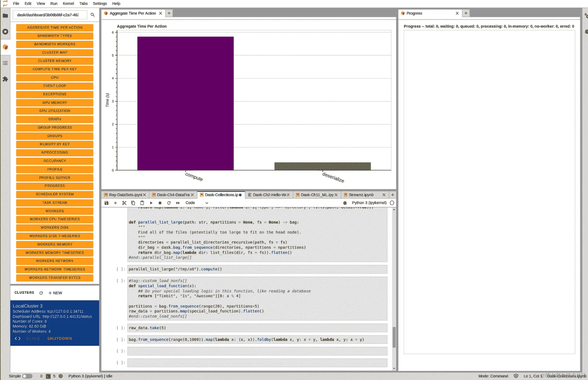Select the raw_data.take(5) code cell
588x380 pixels.
coord(257,328)
